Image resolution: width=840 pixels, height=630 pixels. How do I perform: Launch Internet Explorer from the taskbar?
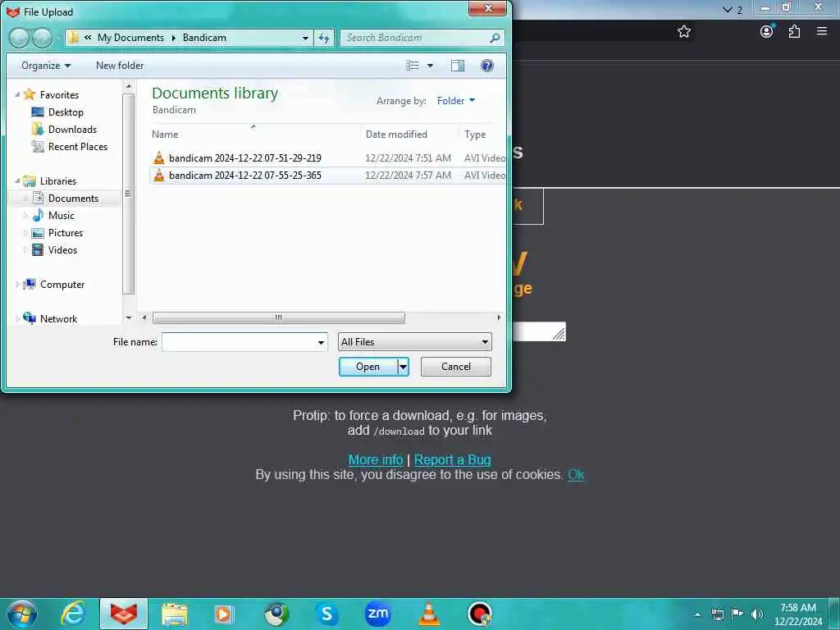pos(73,614)
